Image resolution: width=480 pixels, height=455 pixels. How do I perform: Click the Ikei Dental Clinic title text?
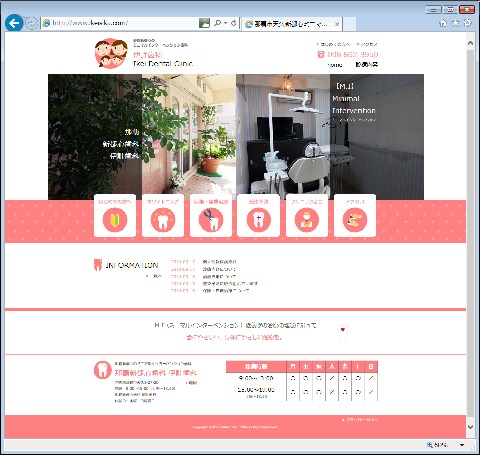point(163,63)
